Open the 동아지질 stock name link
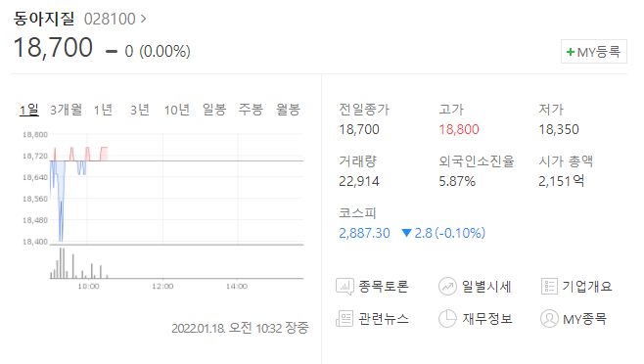This screenshot has height=364, width=644. (44, 19)
